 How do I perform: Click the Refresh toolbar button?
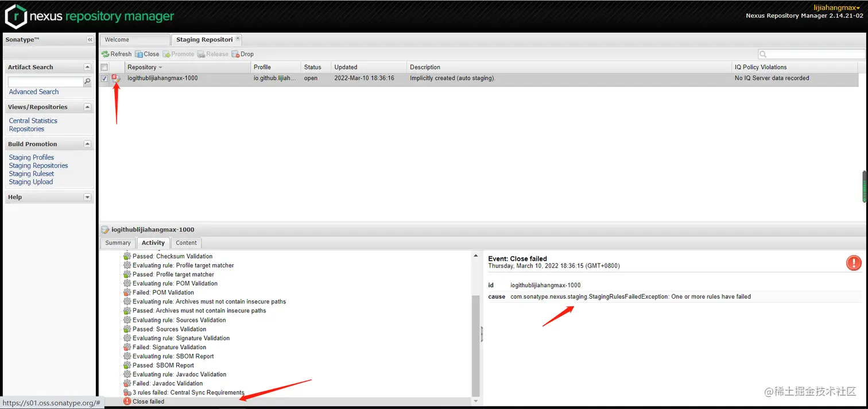point(117,54)
